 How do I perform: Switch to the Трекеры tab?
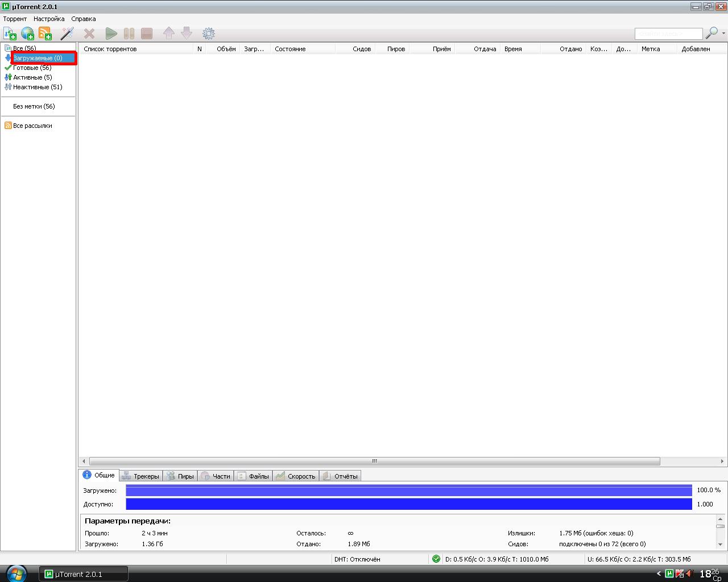[141, 476]
